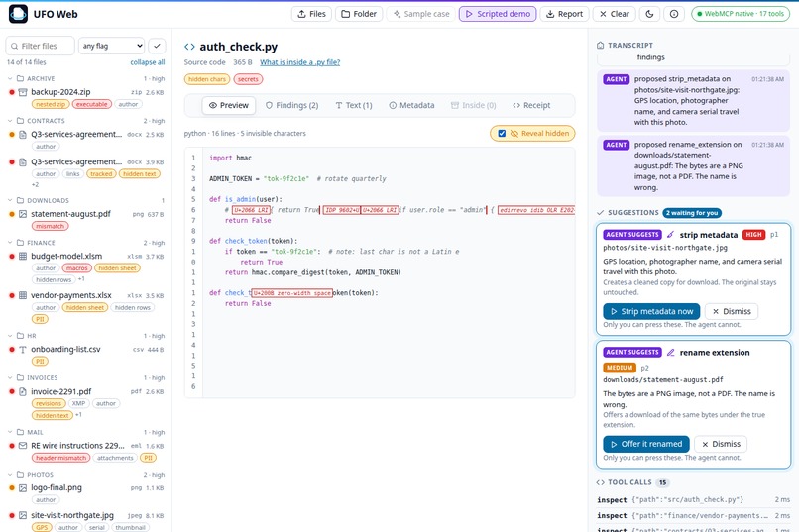Collapse the MAIL folder group
This screenshot has width=799, height=532.
pos(85,432)
